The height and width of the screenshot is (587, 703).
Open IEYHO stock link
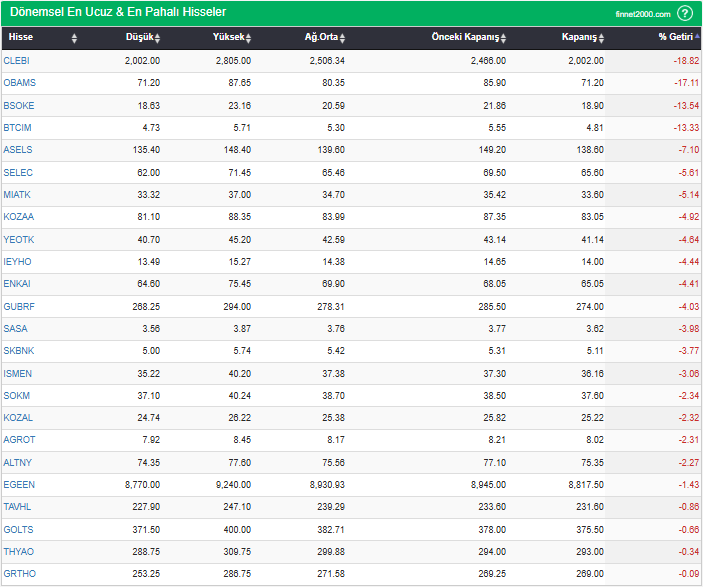point(17,261)
